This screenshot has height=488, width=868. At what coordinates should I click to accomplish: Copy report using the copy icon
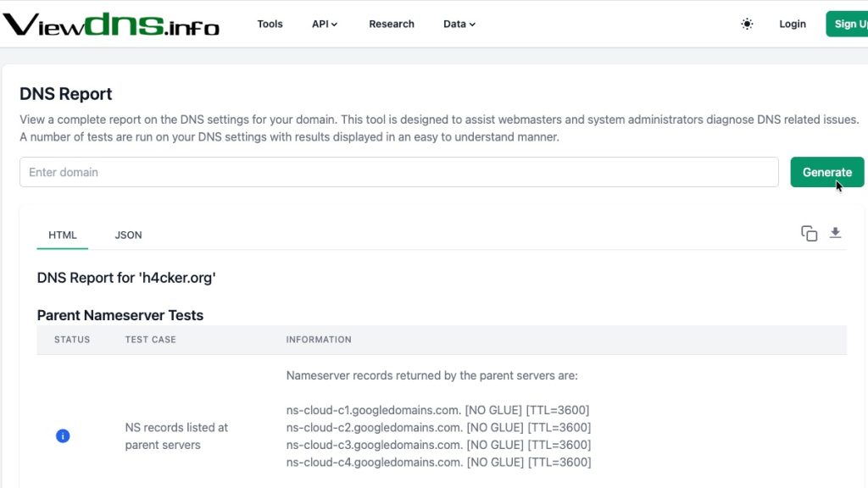(x=809, y=234)
